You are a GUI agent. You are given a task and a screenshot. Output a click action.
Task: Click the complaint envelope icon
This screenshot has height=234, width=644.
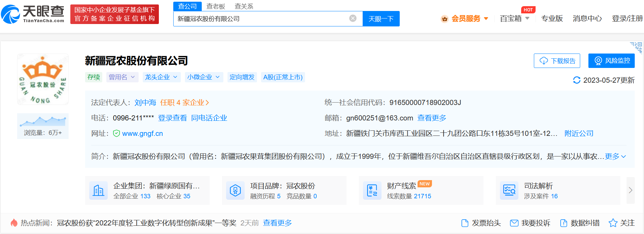pos(514,223)
